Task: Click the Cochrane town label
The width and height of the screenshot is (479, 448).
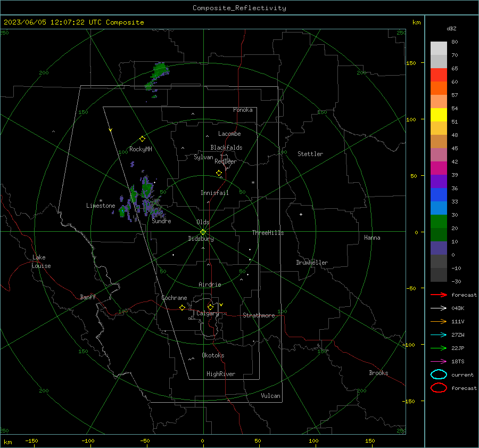Action: pos(174,298)
